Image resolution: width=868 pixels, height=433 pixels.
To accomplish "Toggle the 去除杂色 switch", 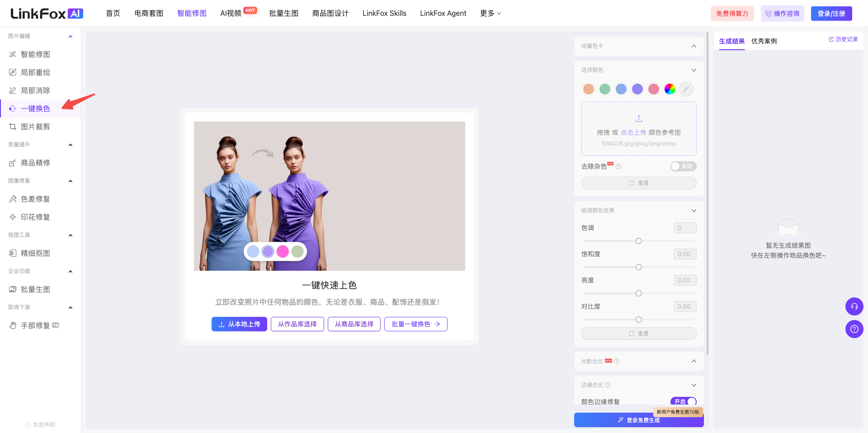I will [x=683, y=166].
